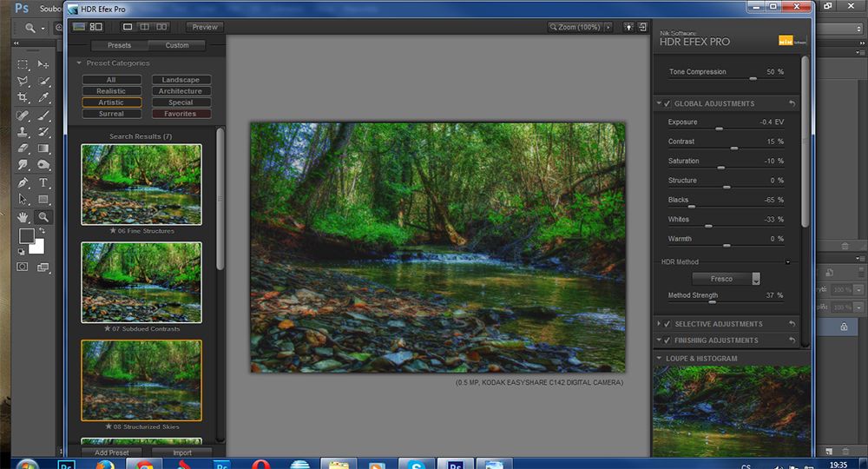Switch to the Presets tab

[119, 45]
